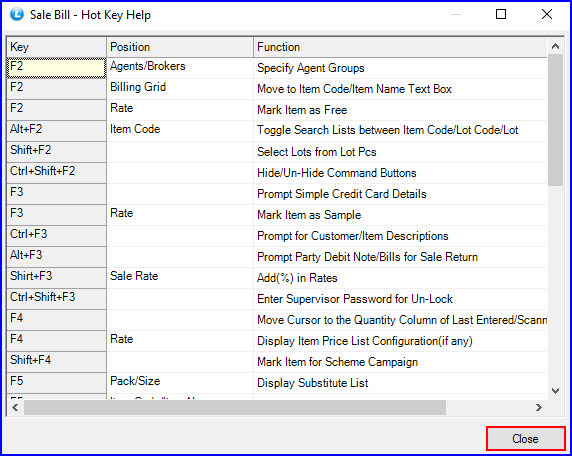
Task: Click the vertical scrollbar thumb
Action: (555, 120)
